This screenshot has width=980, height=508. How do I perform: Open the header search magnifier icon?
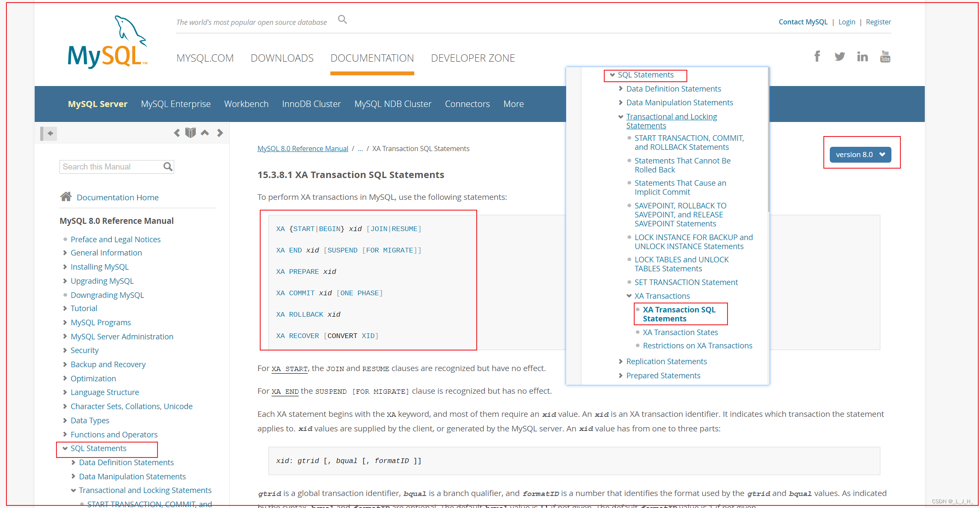(x=342, y=19)
